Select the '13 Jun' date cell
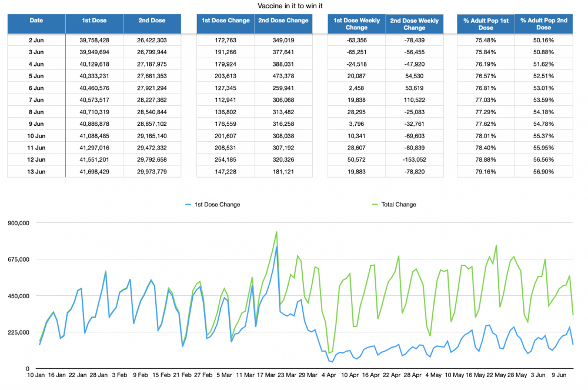The width and height of the screenshot is (588, 390). click(x=36, y=172)
